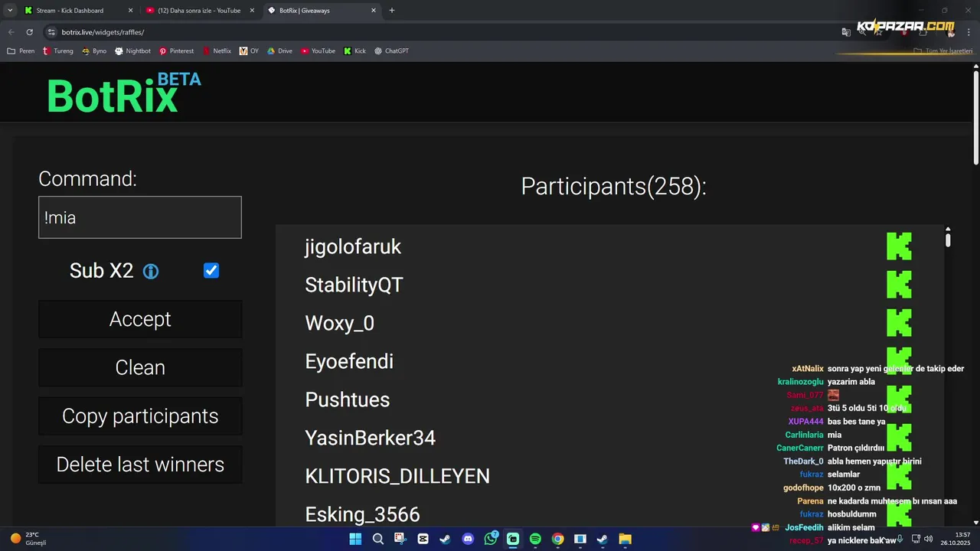Image resolution: width=980 pixels, height=551 pixels.
Task: Open WhatsApp from the taskbar
Action: click(x=491, y=539)
